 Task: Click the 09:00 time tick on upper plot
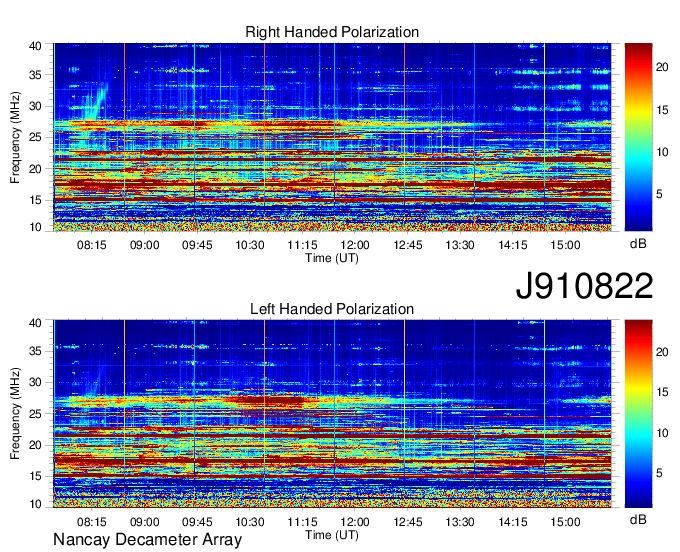tap(145, 245)
